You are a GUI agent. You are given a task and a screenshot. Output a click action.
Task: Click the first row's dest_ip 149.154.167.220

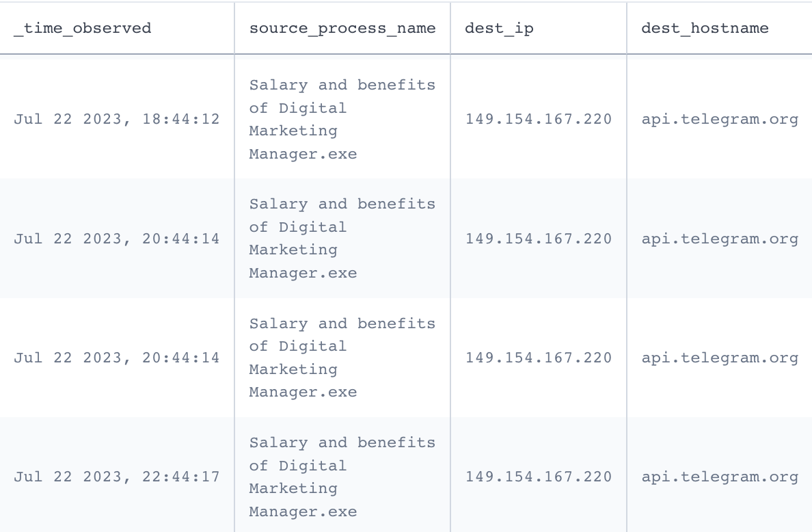(x=538, y=119)
